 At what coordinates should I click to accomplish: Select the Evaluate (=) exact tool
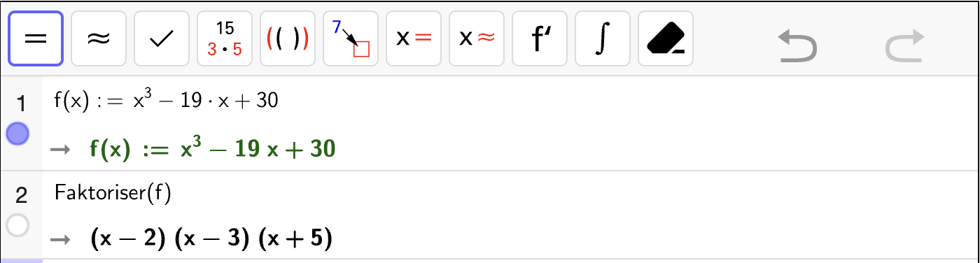click(36, 38)
